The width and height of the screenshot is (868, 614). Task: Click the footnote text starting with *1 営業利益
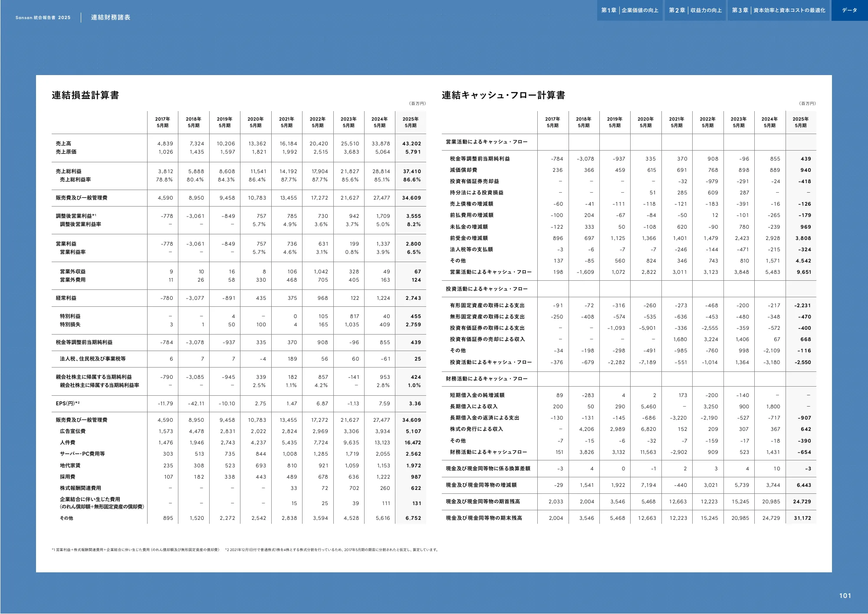pyautogui.click(x=135, y=550)
